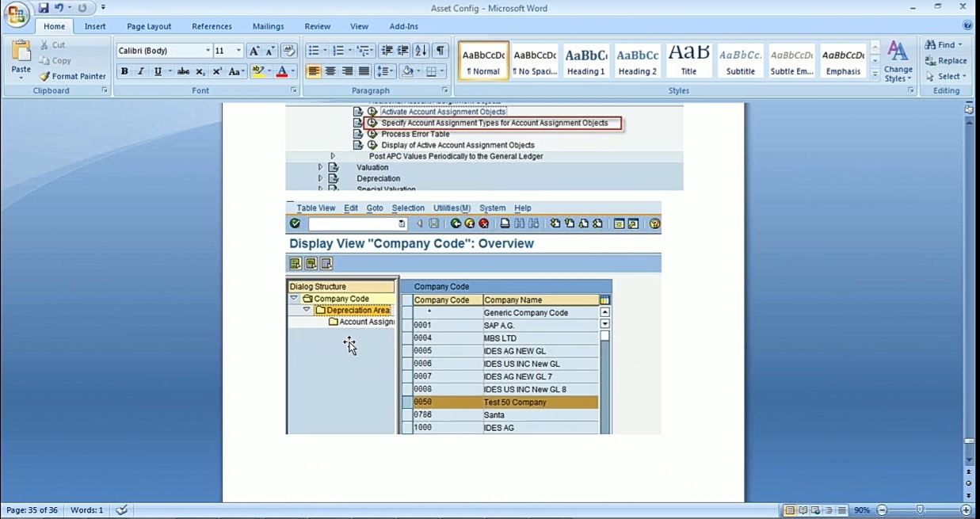Image resolution: width=980 pixels, height=519 pixels.
Task: Toggle bold formatting
Action: 124,71
